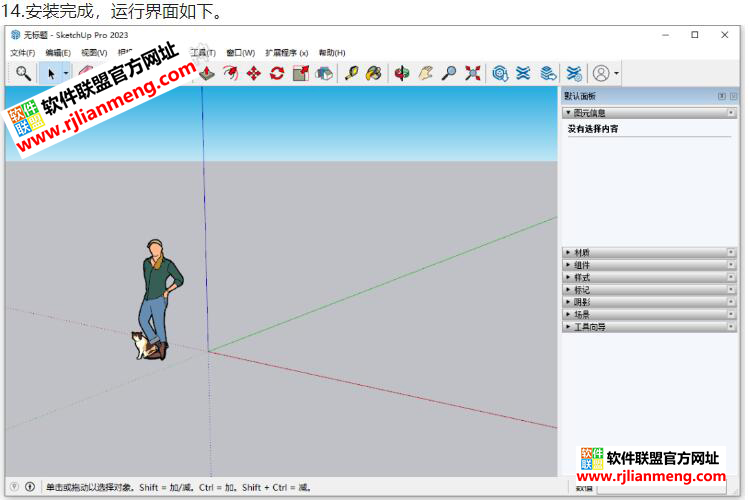Choose the Move tool with red arrows
The image size is (750, 500).
pyautogui.click(x=253, y=73)
